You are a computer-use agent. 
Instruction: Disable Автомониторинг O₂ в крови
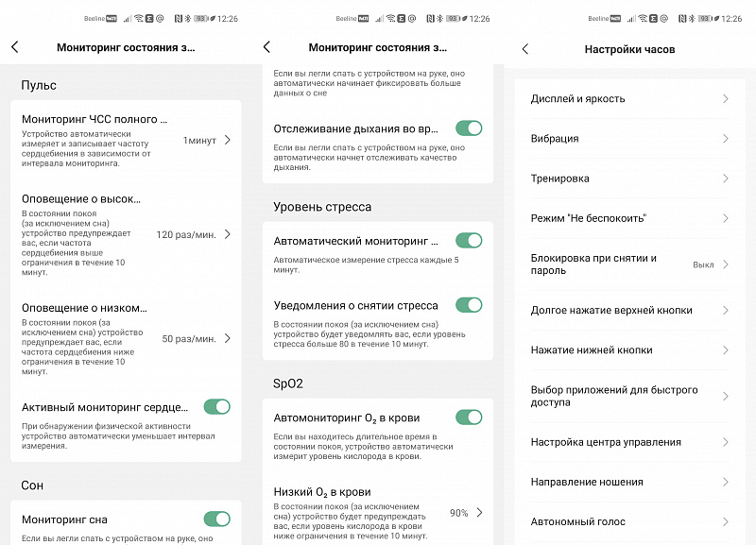pyautogui.click(x=469, y=417)
